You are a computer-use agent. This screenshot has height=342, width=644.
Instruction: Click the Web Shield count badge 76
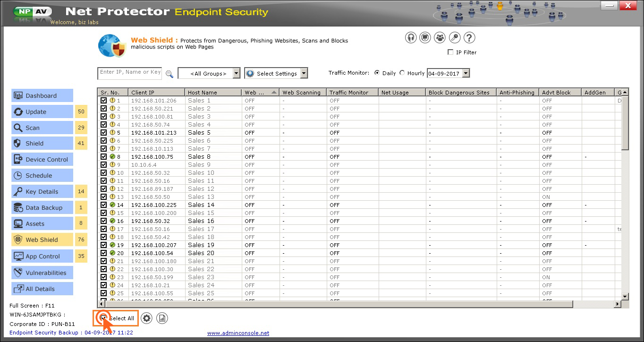(81, 239)
